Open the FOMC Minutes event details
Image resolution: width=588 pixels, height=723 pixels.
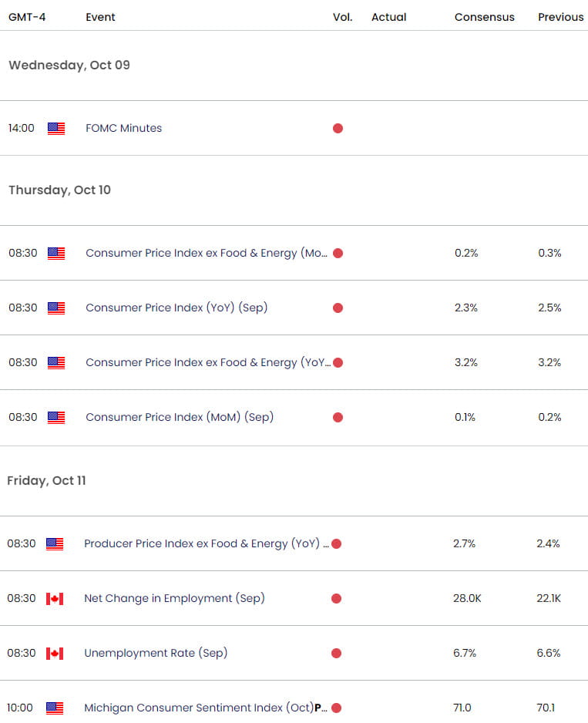123,129
